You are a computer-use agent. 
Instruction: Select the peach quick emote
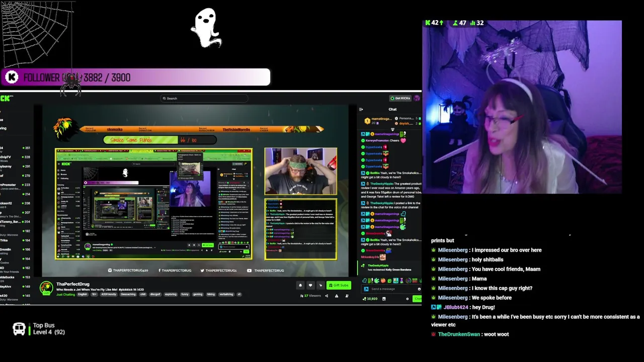[383, 281]
